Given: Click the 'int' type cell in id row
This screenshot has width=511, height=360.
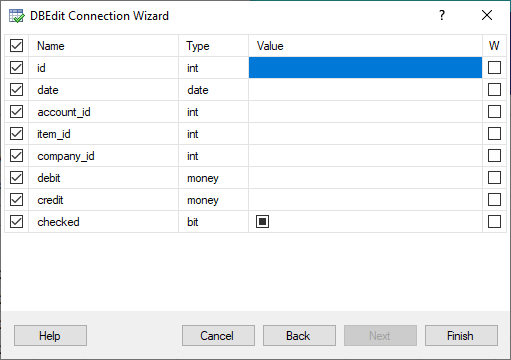Looking at the screenshot, I should pos(214,68).
